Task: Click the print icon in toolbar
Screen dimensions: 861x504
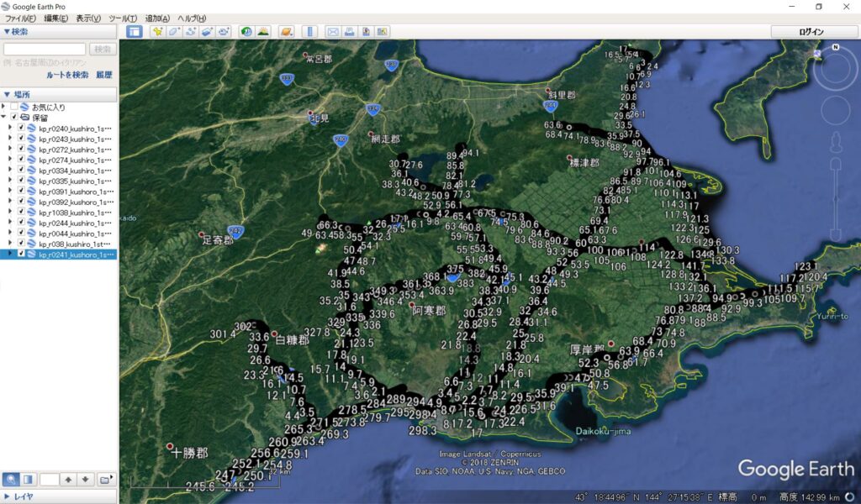Action: click(x=350, y=32)
